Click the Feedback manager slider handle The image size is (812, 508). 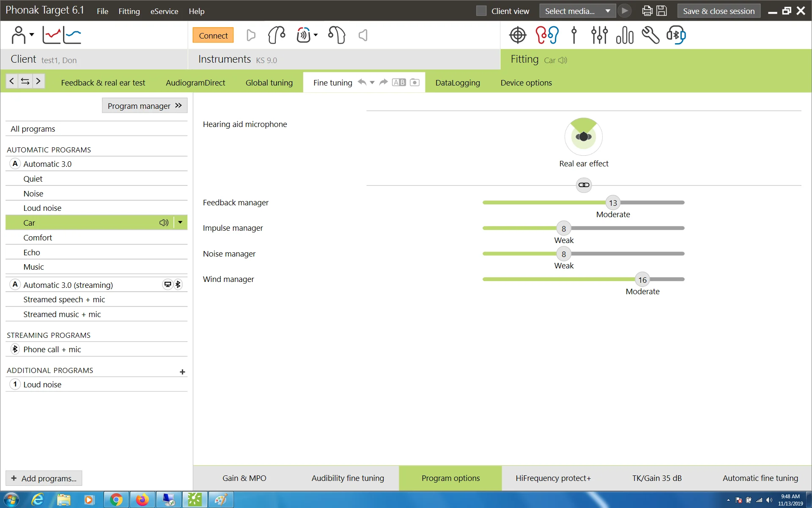point(613,203)
